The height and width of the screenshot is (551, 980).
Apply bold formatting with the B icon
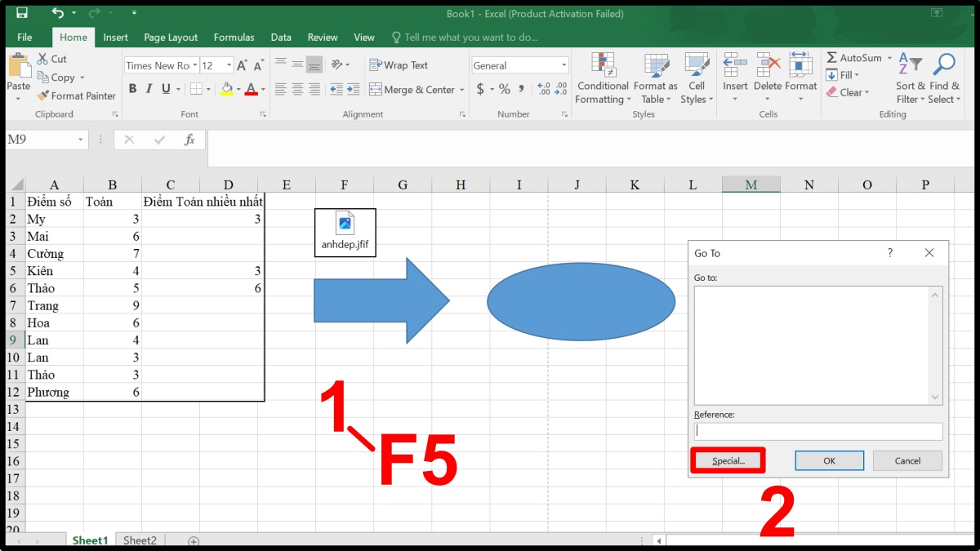click(131, 87)
